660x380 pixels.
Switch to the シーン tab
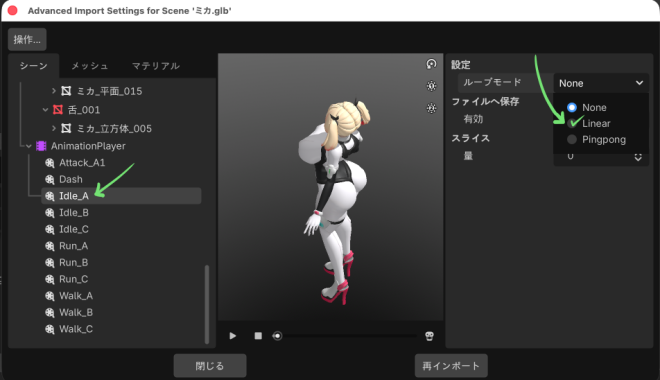pos(34,66)
